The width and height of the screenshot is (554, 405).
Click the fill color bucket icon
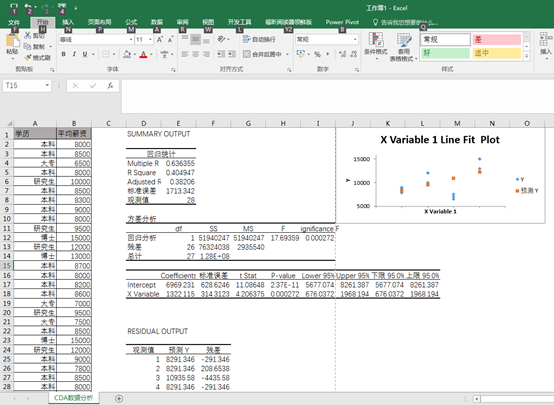(127, 54)
